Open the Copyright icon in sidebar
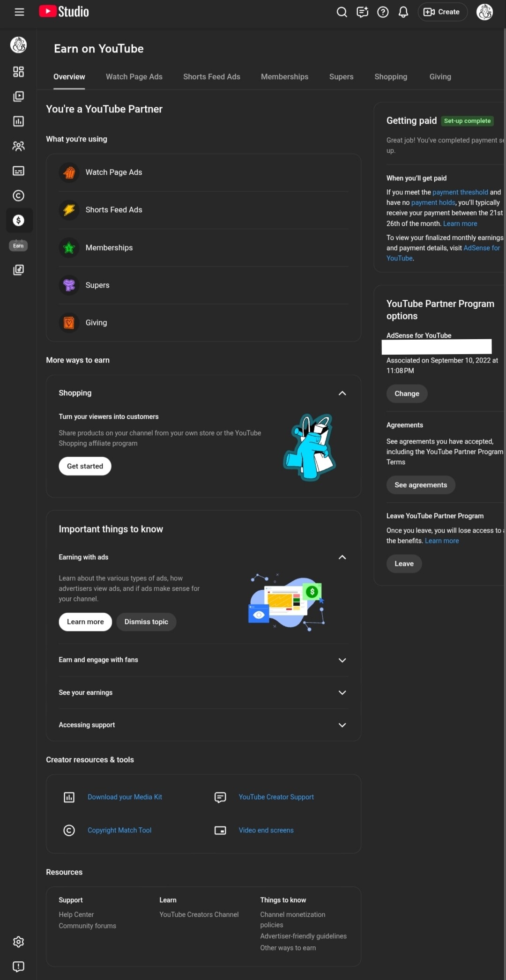The height and width of the screenshot is (980, 506). (18, 196)
